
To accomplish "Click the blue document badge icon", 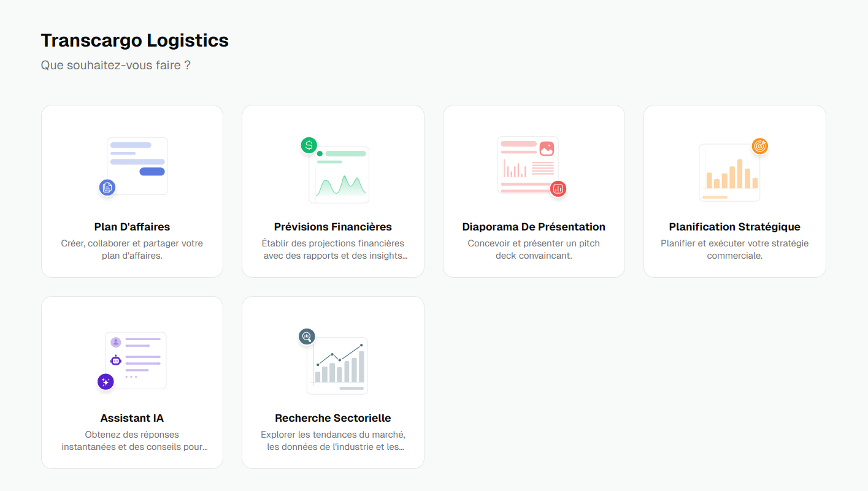I will (107, 188).
